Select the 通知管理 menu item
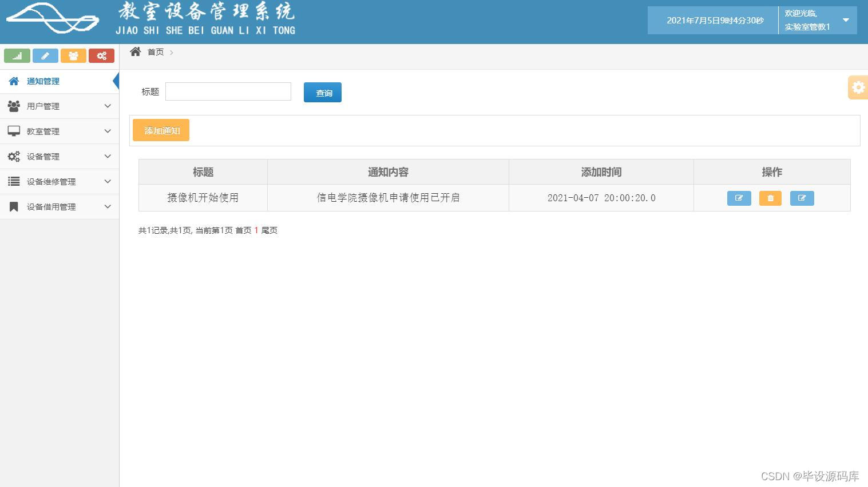Image resolution: width=868 pixels, height=487 pixels. tap(60, 81)
